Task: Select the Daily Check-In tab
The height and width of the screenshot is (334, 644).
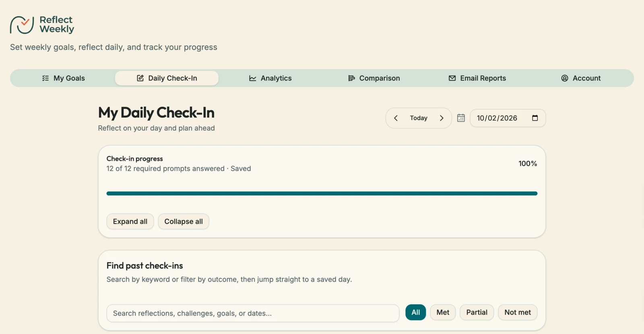Action: [x=167, y=78]
